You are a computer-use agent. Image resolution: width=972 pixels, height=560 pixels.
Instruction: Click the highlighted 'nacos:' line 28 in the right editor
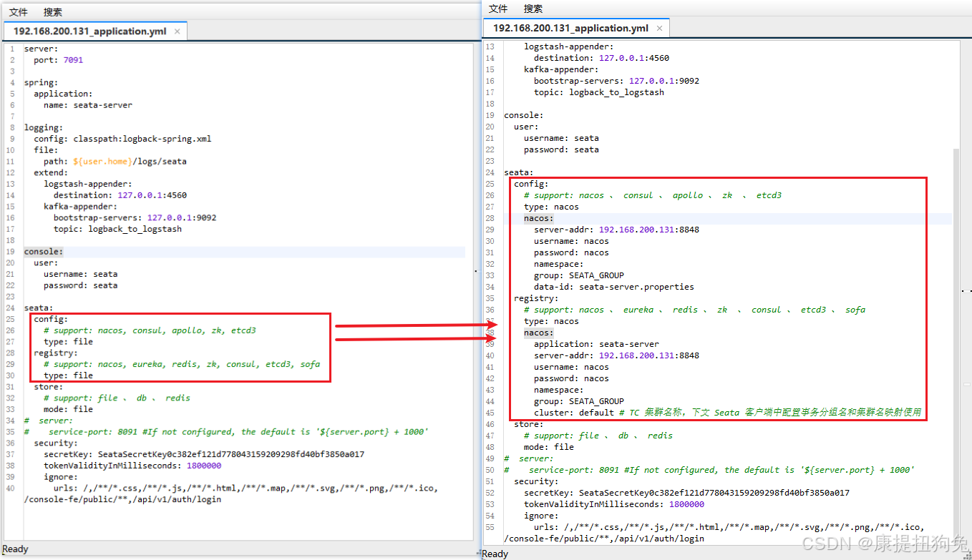538,218
